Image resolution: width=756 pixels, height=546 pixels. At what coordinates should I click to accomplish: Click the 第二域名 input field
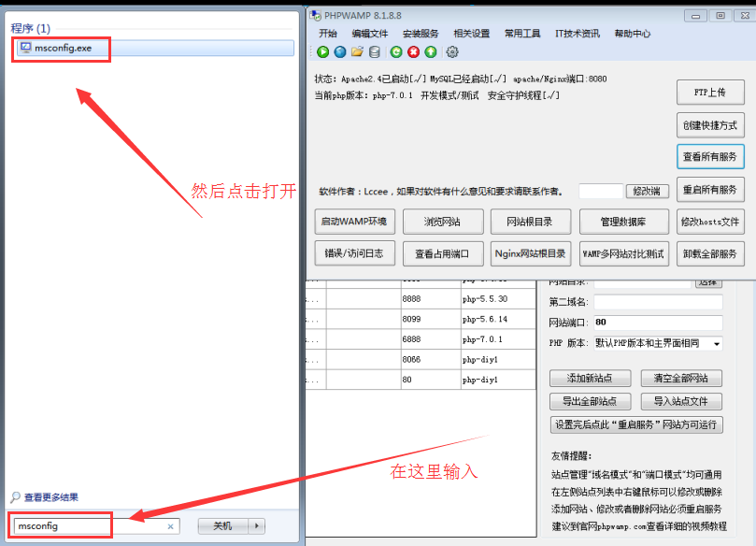click(658, 302)
